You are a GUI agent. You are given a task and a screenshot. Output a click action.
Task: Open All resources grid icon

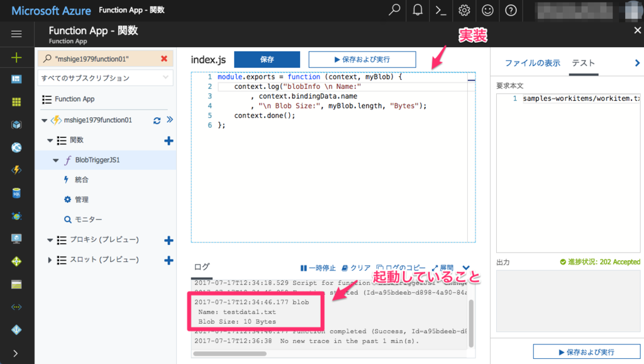[x=16, y=102]
